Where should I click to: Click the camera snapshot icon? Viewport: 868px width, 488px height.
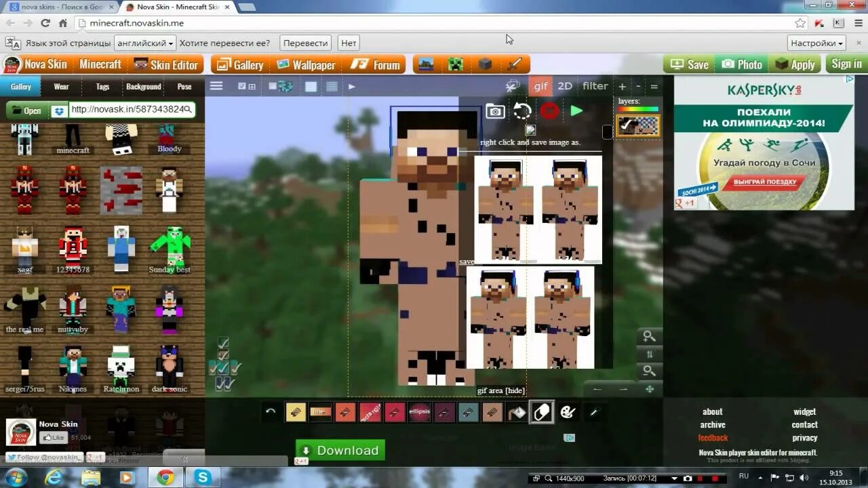[495, 112]
